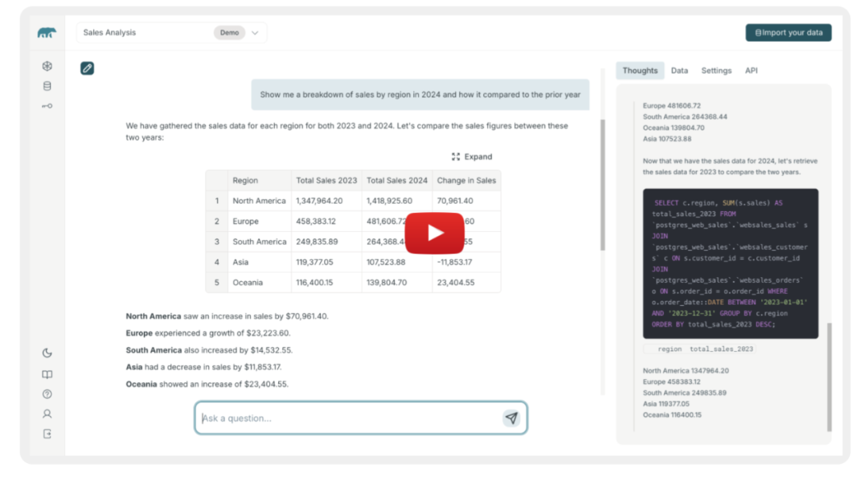Click the 139,804.70 cell
This screenshot has height=481, width=868.
(397, 283)
